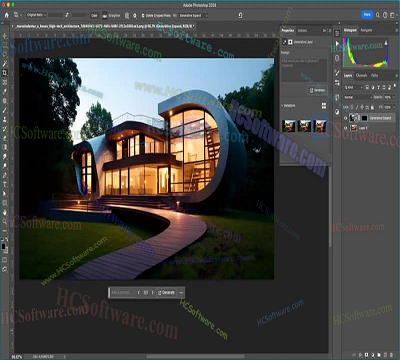Switch to the Actions tab
This screenshot has width=400, height=360.
click(302, 30)
